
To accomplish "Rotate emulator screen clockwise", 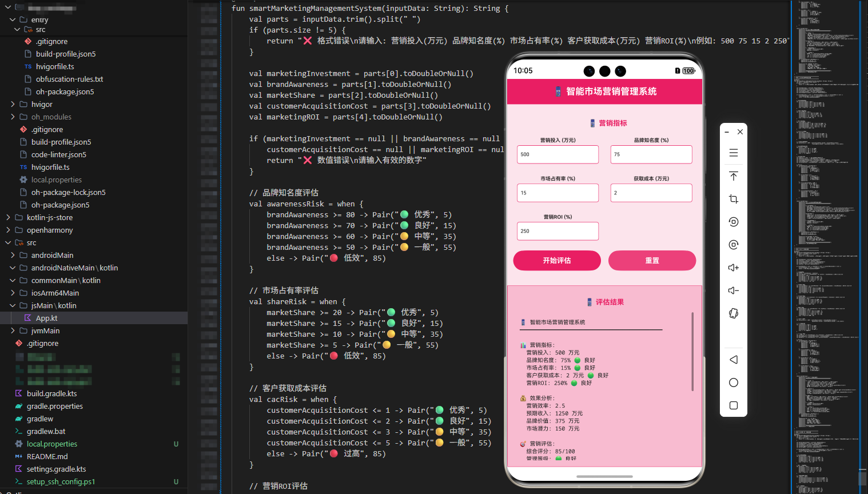I will tap(734, 245).
